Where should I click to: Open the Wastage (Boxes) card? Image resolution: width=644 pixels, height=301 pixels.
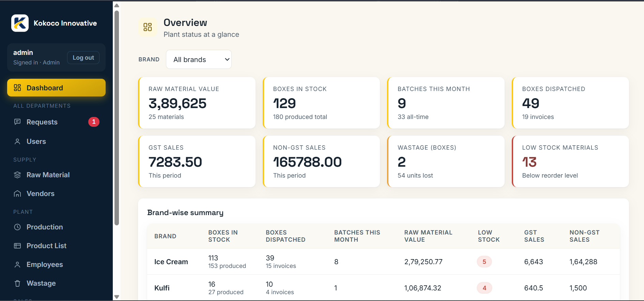(446, 162)
